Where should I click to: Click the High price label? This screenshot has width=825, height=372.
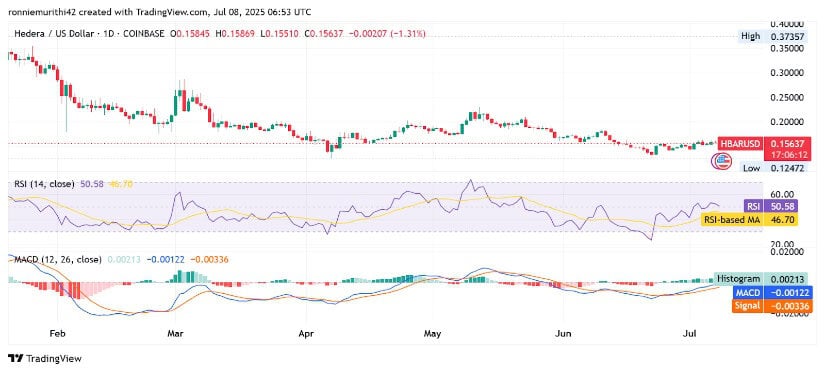pos(750,36)
